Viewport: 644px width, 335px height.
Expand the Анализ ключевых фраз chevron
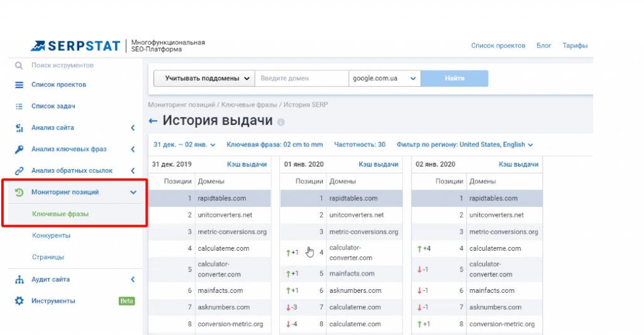(133, 150)
